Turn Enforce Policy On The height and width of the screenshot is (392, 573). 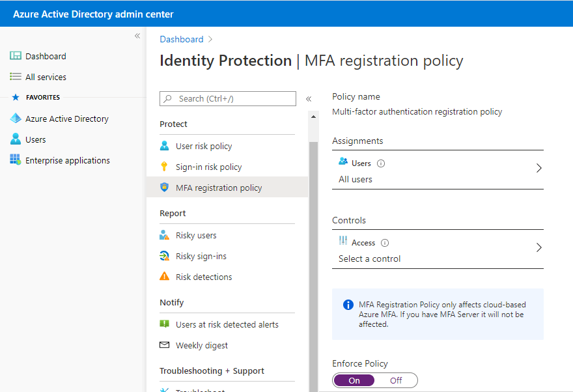(x=354, y=381)
